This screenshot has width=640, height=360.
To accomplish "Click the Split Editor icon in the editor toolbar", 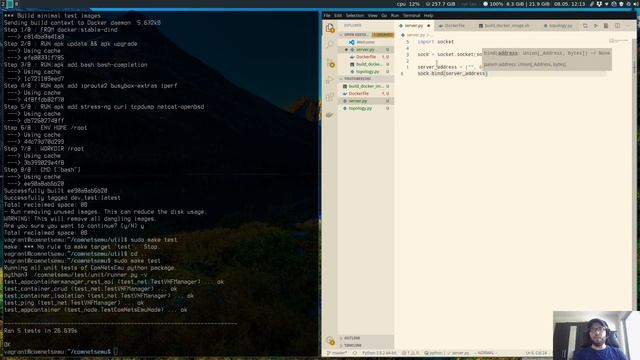I will [617, 26].
